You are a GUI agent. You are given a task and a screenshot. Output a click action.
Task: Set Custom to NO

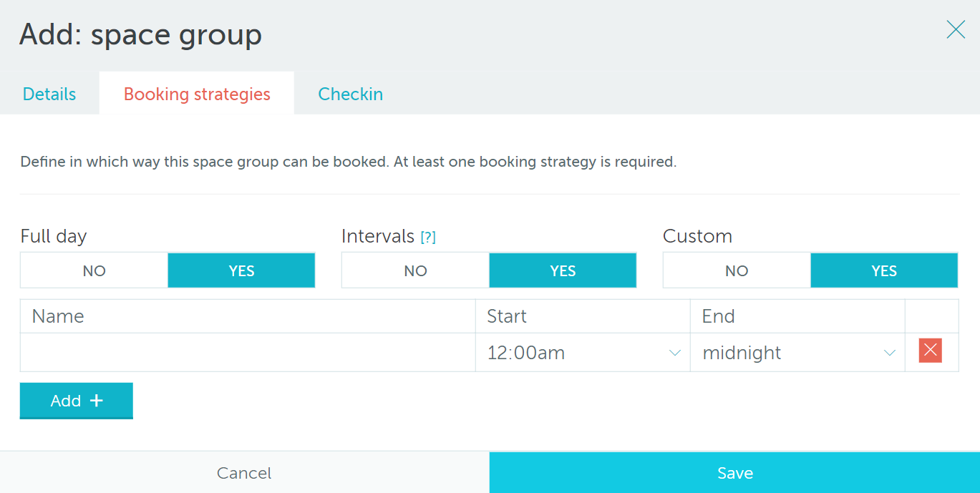tap(737, 270)
